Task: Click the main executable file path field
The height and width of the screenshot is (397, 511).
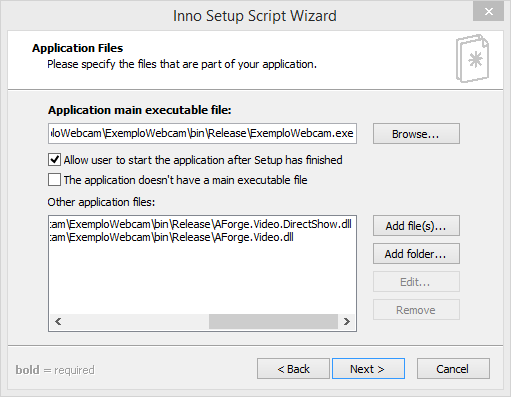Action: pyautogui.click(x=202, y=133)
